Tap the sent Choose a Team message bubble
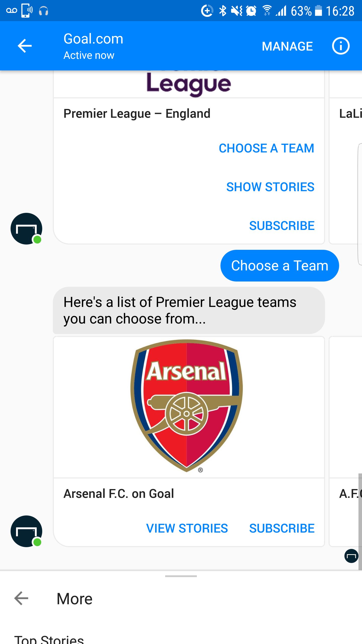This screenshot has height=644, width=362. coord(280,265)
